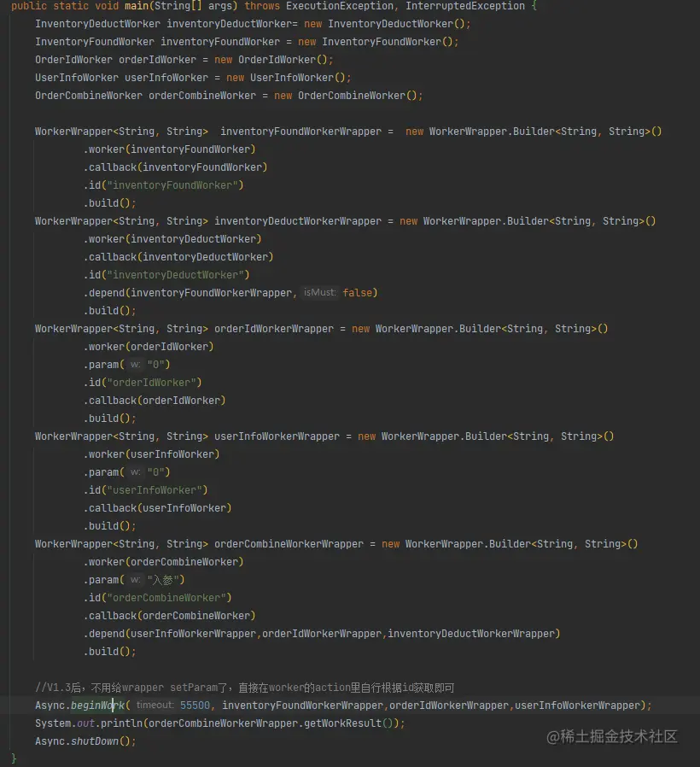Click the string "inventoryDeductWorker" in id call
This screenshot has height=767, width=700.
tap(175, 275)
